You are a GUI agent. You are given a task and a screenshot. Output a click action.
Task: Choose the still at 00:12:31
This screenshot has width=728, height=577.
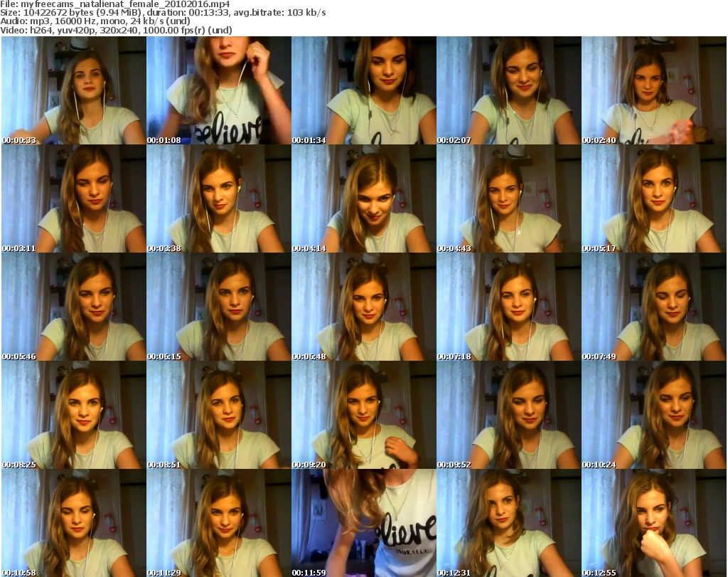point(509,523)
